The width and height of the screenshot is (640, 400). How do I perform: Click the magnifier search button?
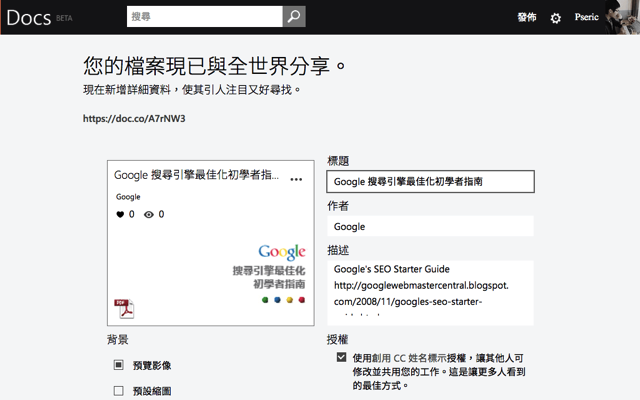tap(294, 16)
